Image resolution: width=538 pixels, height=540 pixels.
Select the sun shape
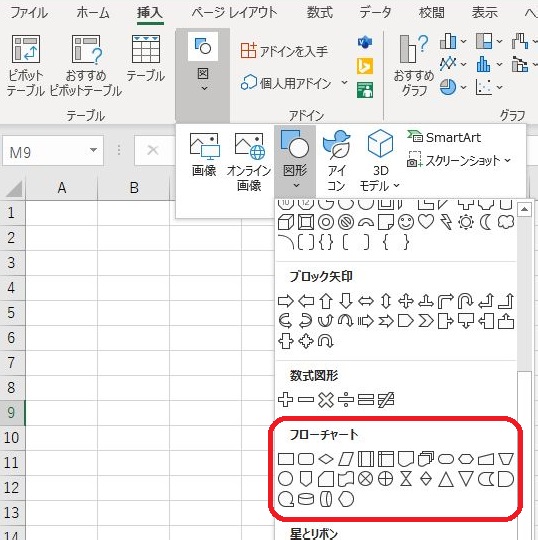(466, 222)
